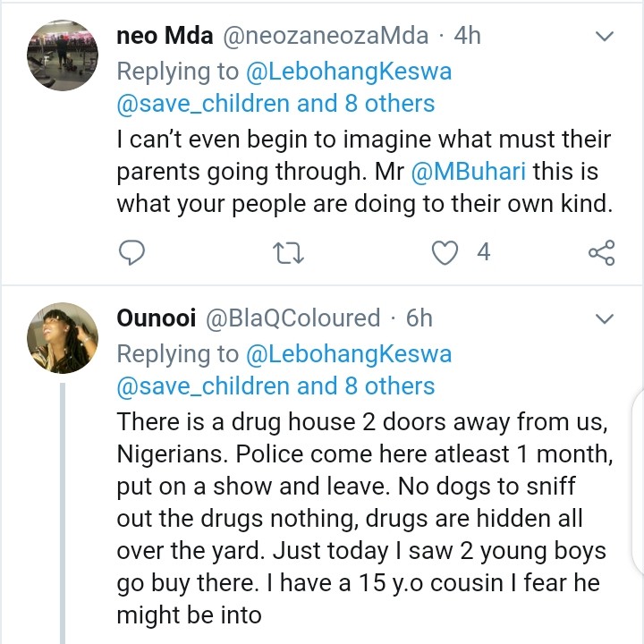Image resolution: width=644 pixels, height=644 pixels.
Task: Open the 6h timestamp on Ounooi's tweet
Action: [419, 318]
